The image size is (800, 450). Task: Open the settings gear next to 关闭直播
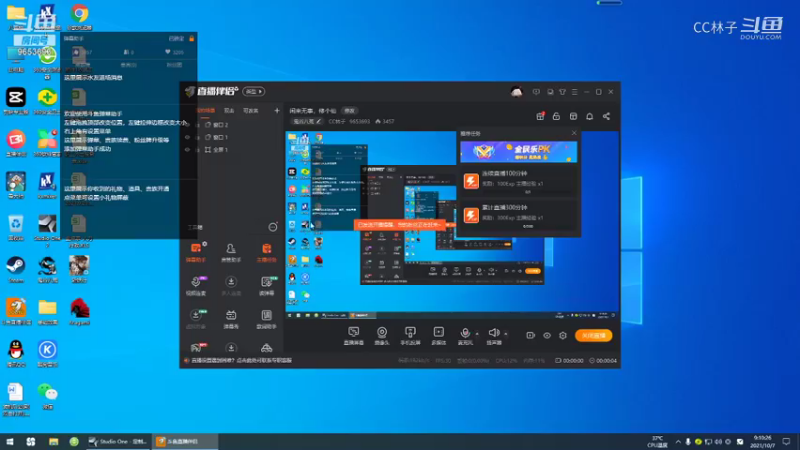(563, 335)
